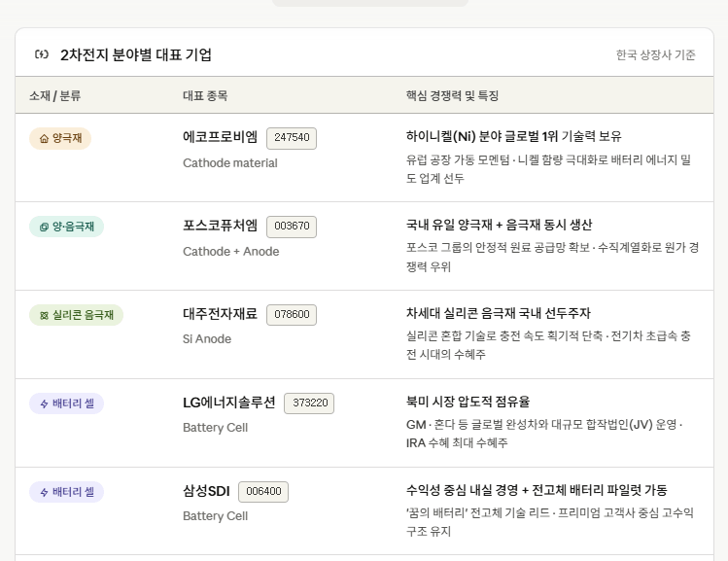
Task: Click the Cathode material subtitle
Action: (229, 163)
